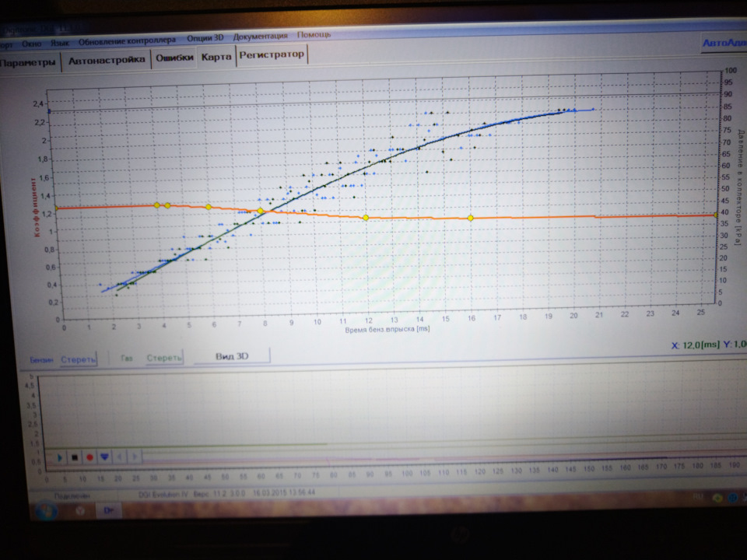Stop the recorder with the black square
The width and height of the screenshot is (747, 560).
pos(75,457)
